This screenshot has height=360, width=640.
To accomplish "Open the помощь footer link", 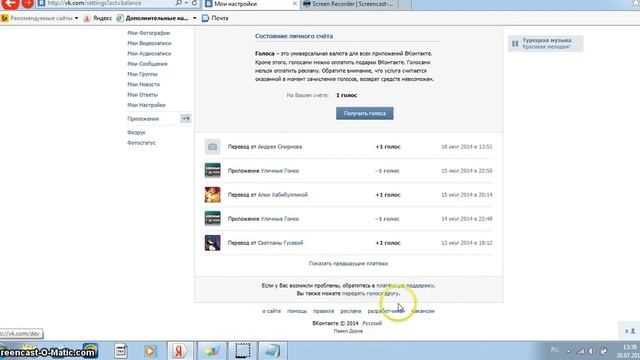I will 297,311.
